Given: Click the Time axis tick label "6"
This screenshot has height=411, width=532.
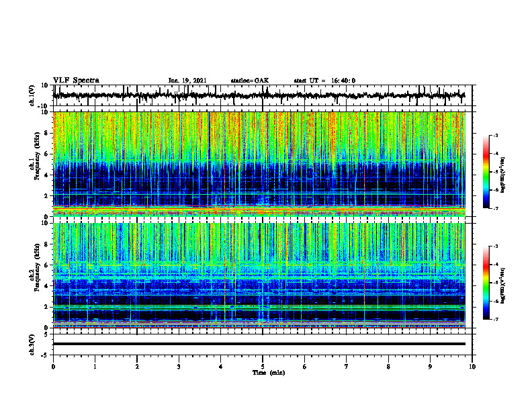Looking at the screenshot, I should (x=305, y=367).
